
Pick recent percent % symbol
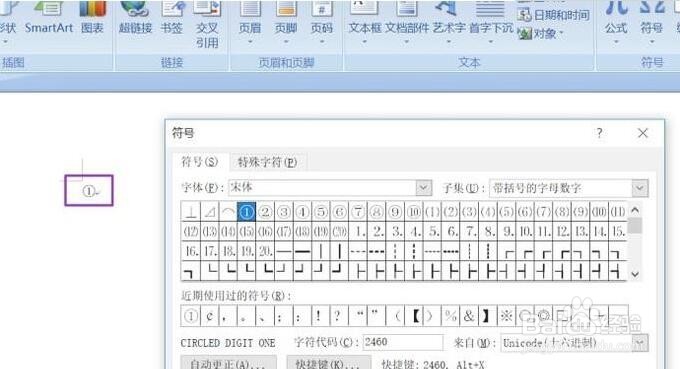click(x=451, y=316)
